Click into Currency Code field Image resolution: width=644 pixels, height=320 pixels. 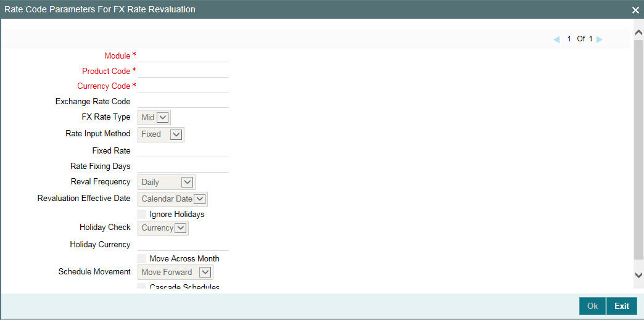click(183, 86)
